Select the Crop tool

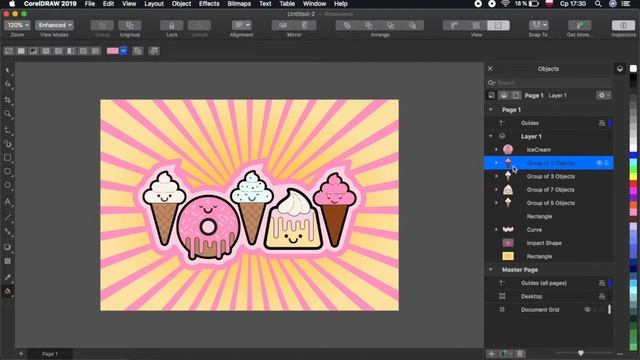[7, 100]
